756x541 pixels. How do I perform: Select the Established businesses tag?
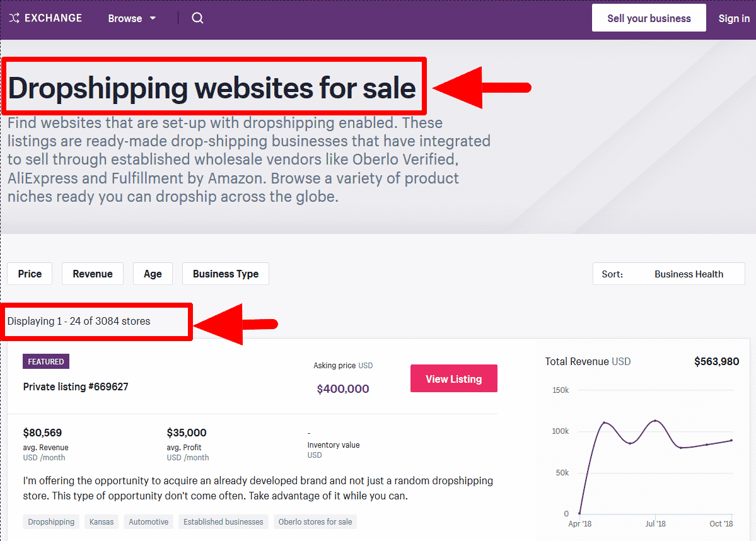coord(223,521)
